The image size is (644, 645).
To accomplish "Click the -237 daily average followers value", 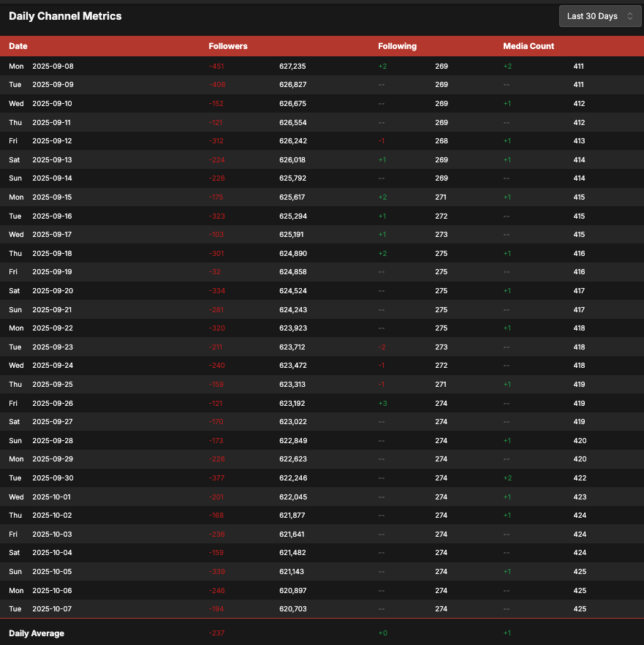I will click(x=216, y=633).
